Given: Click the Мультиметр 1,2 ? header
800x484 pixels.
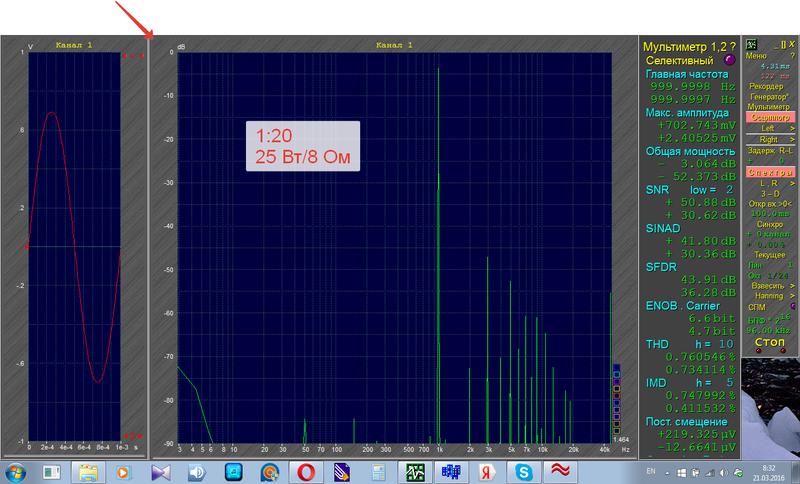Looking at the screenshot, I should click(689, 47).
